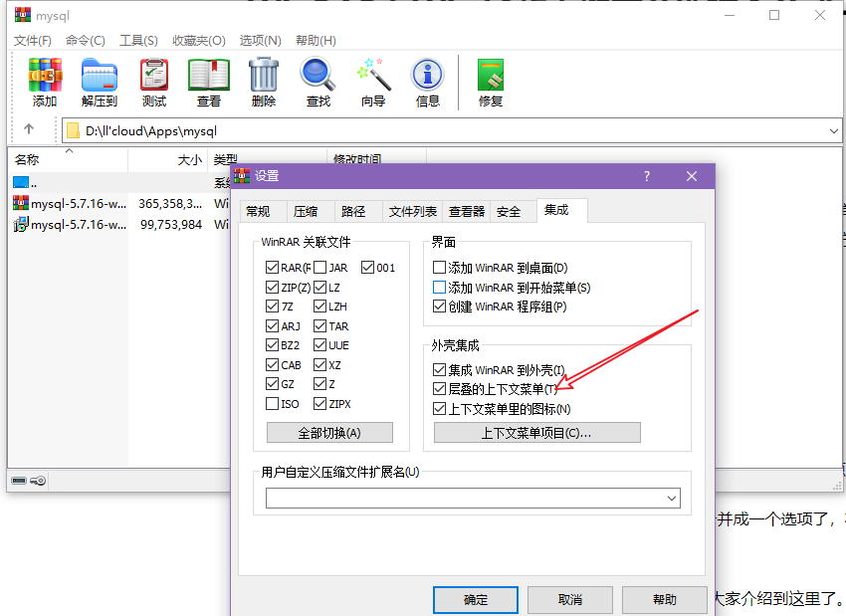
Task: Click the 删除 (Delete) trash icon
Action: [x=264, y=75]
